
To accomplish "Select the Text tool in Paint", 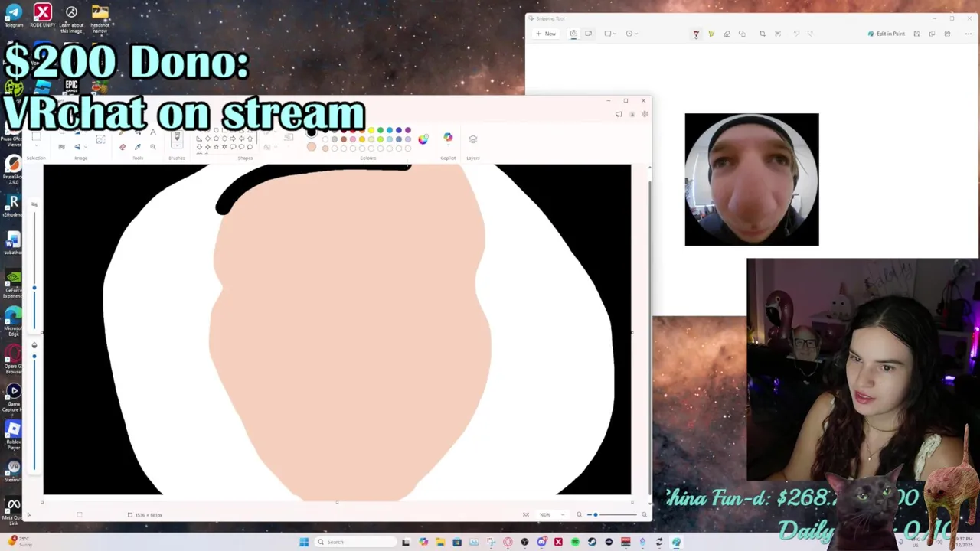I will 152,132.
